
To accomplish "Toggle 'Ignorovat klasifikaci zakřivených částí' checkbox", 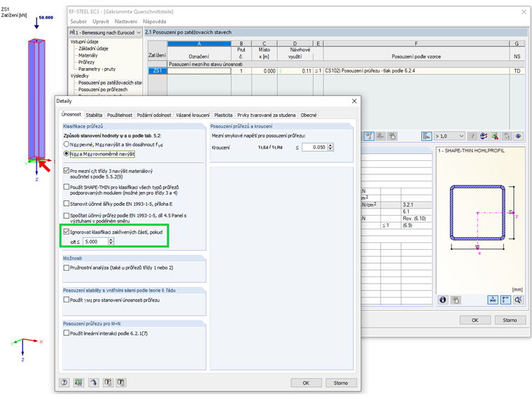I will click(x=66, y=232).
